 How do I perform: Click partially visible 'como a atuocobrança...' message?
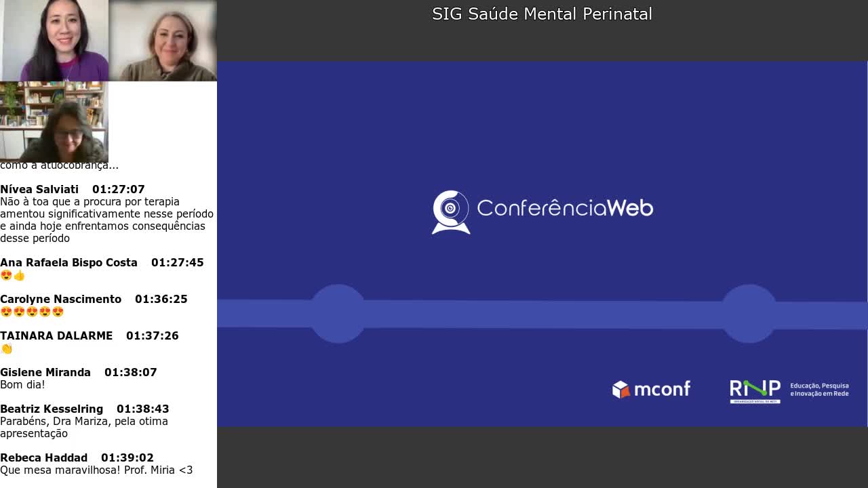(59, 166)
